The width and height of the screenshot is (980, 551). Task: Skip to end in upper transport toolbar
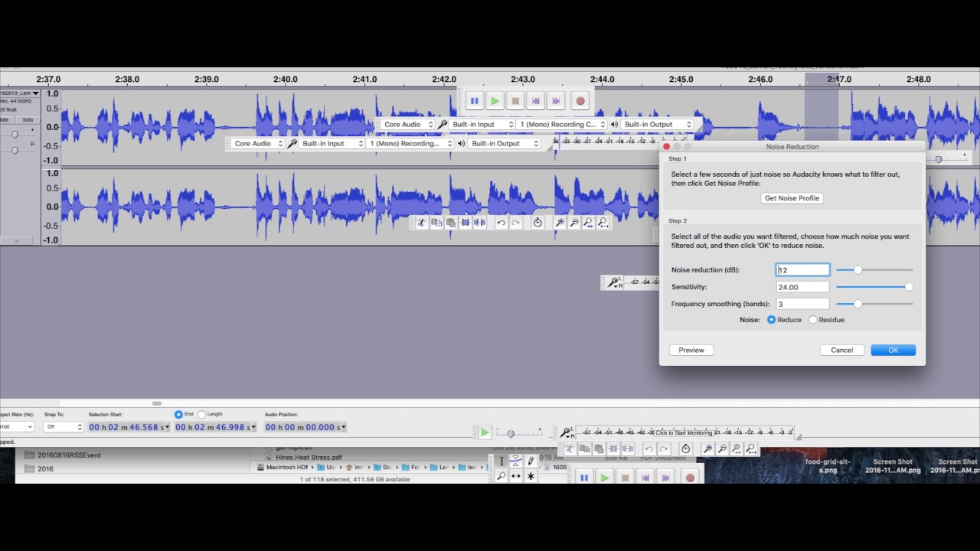click(x=557, y=100)
